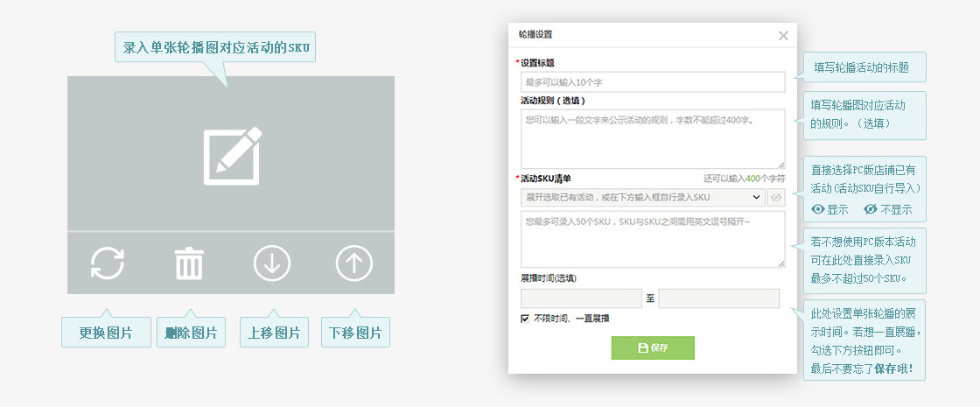
Task: Open the 活动SKU清单 activity dropdown
Action: [x=643, y=198]
